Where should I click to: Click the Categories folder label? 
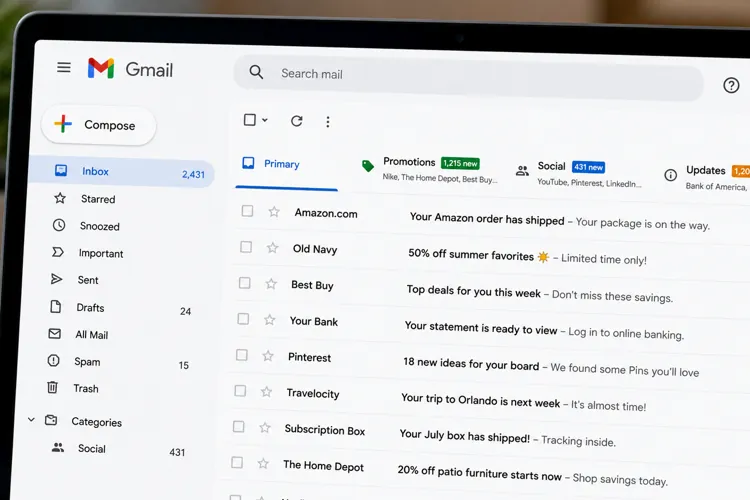tap(97, 422)
